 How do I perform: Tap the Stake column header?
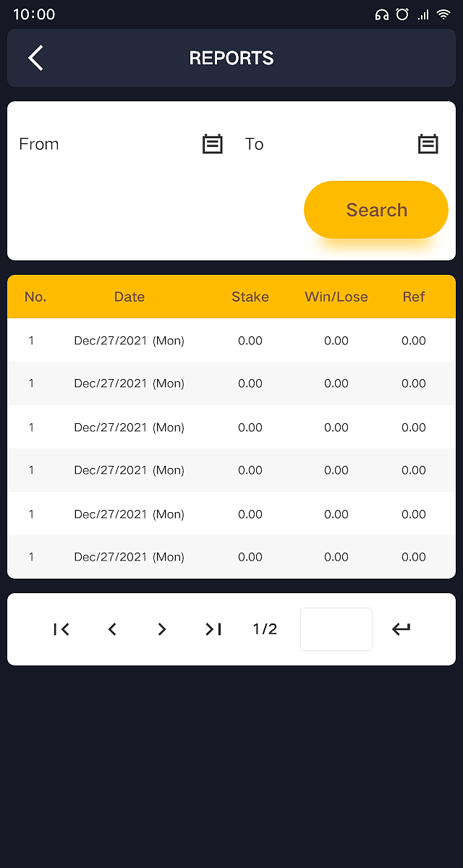click(x=250, y=297)
